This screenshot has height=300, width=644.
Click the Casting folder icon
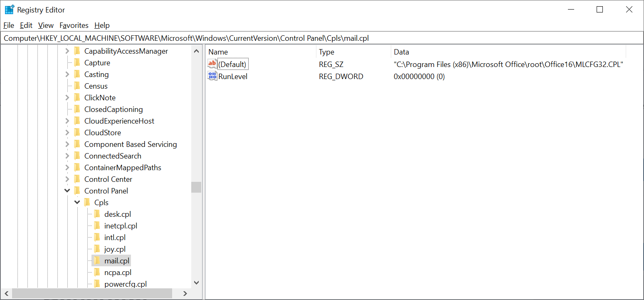77,74
